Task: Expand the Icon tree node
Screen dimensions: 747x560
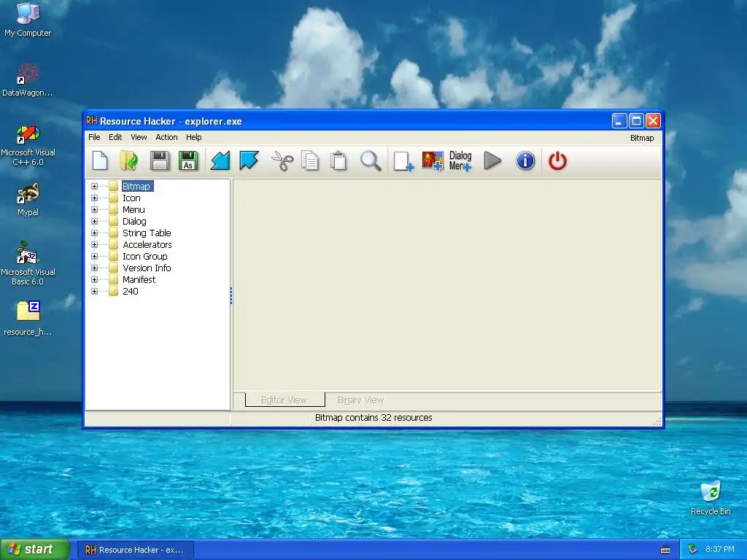Action: [94, 198]
